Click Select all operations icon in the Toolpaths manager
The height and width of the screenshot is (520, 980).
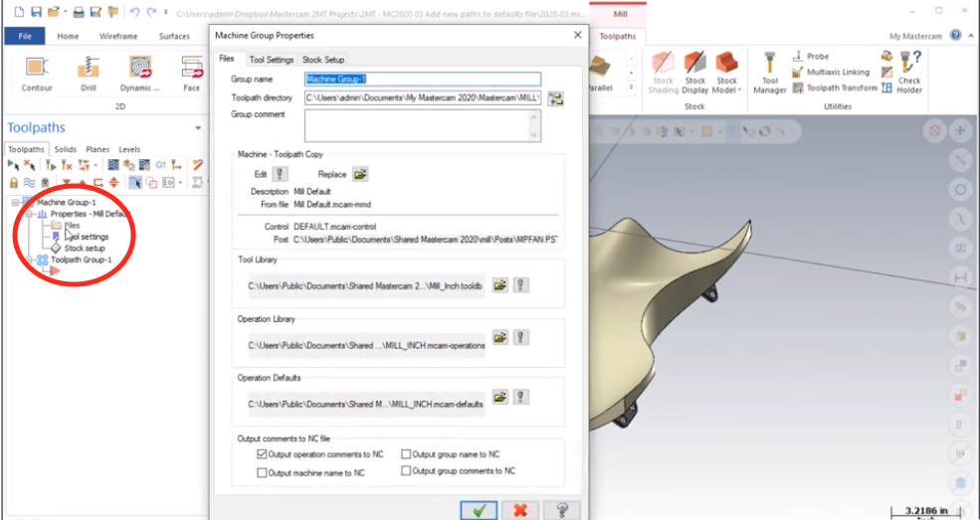[13, 165]
